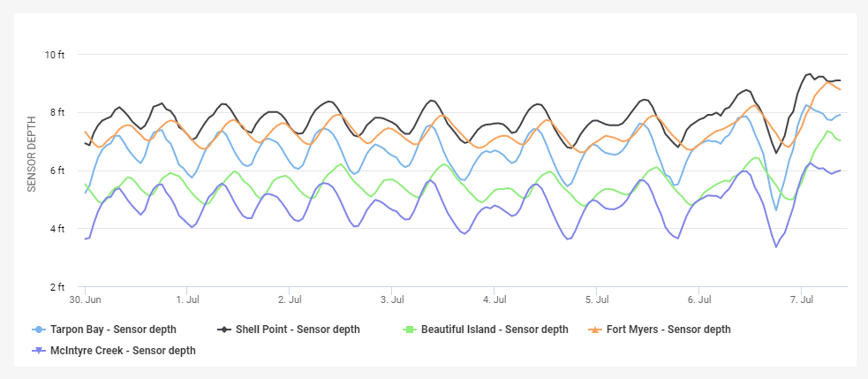Hide Shell Point series via legend label
Image resolution: width=868 pixels, height=379 pixels.
click(x=298, y=330)
